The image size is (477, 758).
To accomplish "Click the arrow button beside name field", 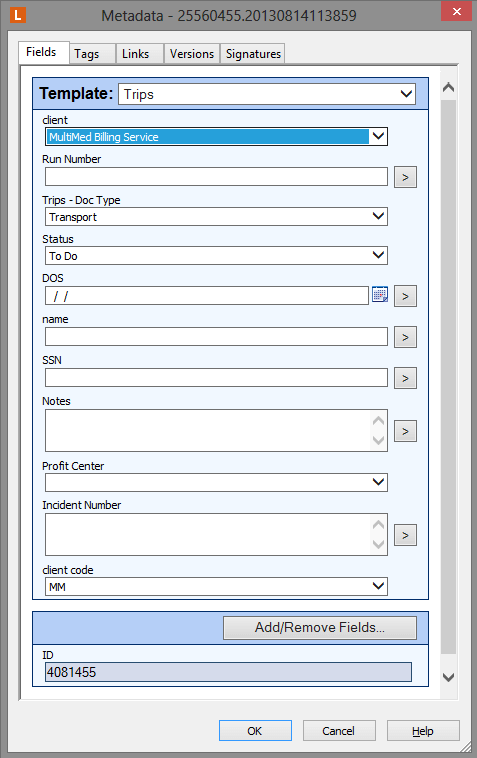I will click(405, 337).
